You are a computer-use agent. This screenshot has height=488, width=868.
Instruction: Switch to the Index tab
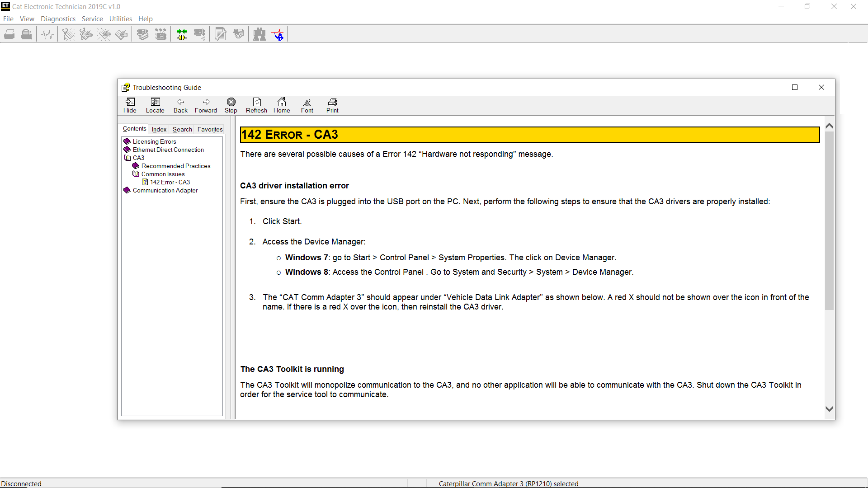click(x=159, y=129)
